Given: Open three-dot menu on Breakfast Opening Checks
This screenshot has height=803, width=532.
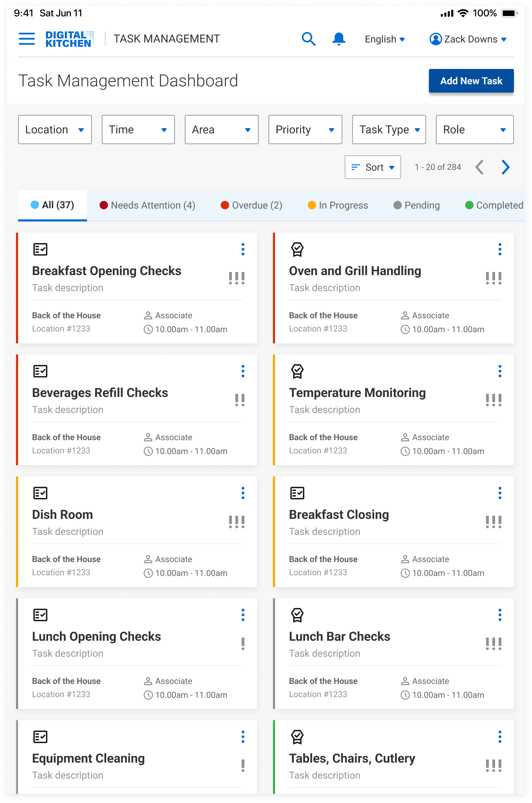Looking at the screenshot, I should click(x=243, y=249).
